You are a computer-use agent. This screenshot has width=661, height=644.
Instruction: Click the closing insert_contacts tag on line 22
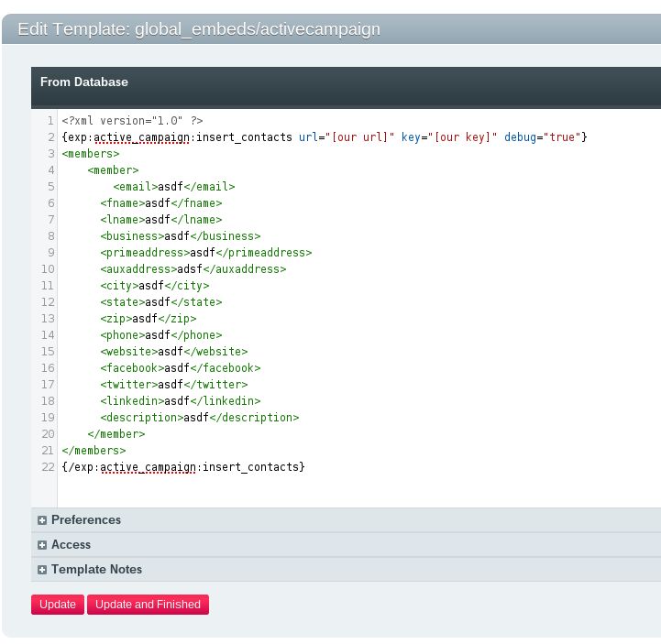click(x=183, y=467)
